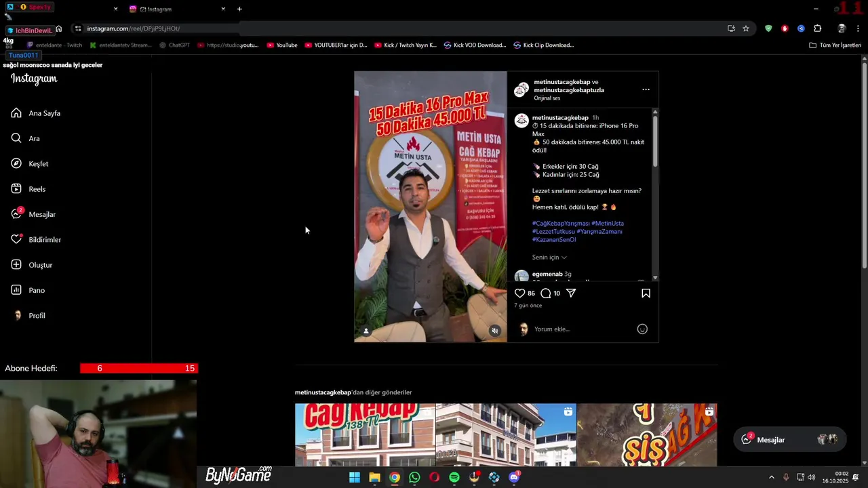Open the emoji picker in comment box
Image resolution: width=868 pixels, height=488 pixels.
[x=642, y=329]
